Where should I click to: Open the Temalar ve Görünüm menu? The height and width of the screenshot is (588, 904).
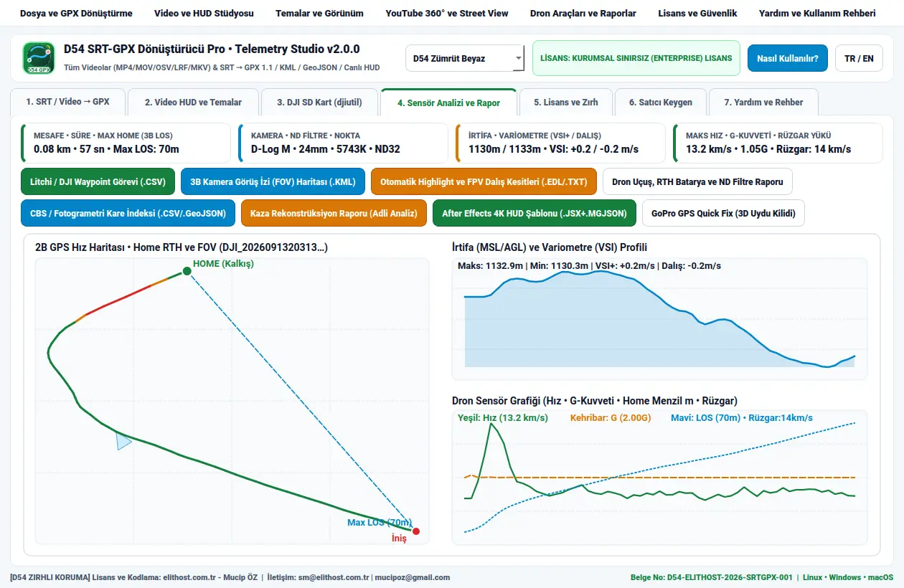[319, 14]
